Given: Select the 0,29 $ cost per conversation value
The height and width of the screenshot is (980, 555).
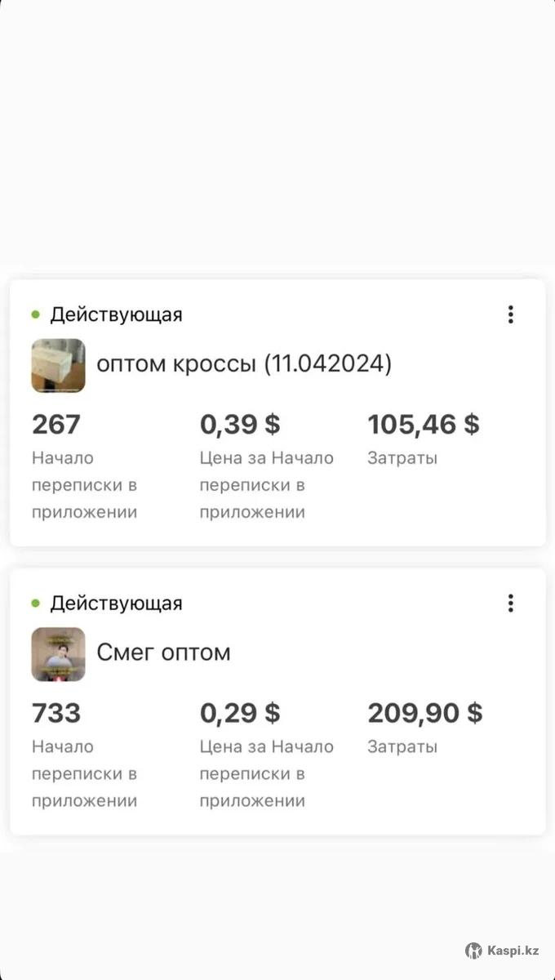Looking at the screenshot, I should [x=240, y=714].
